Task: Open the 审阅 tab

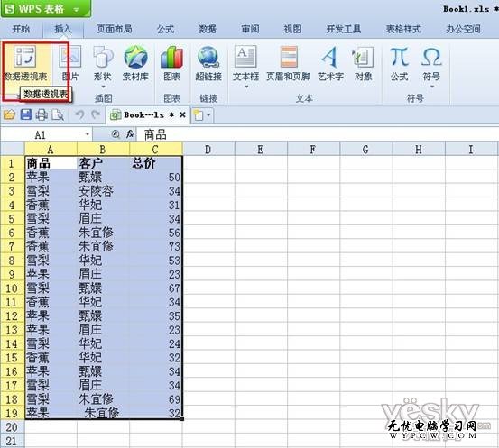Action: (250, 29)
